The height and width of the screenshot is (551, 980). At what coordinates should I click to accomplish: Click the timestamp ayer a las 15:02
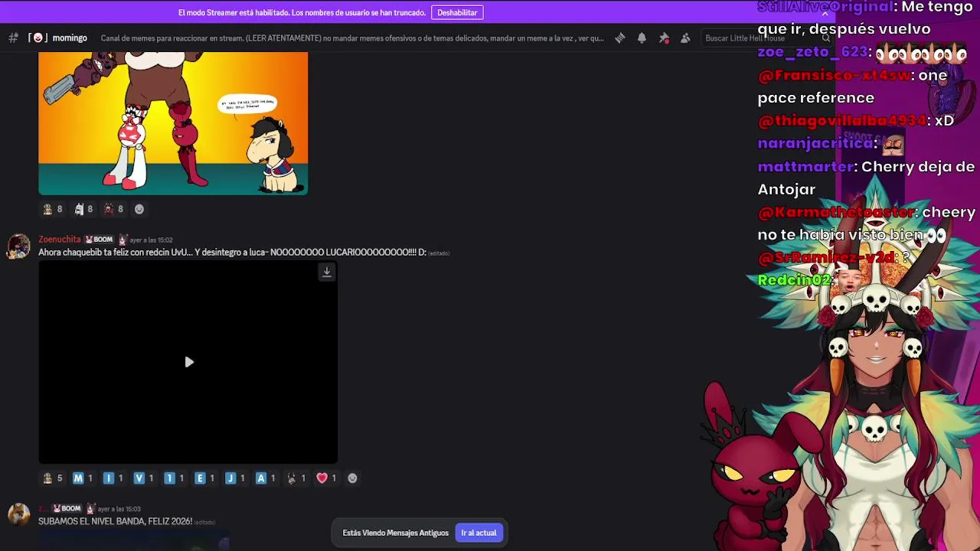[x=151, y=240]
